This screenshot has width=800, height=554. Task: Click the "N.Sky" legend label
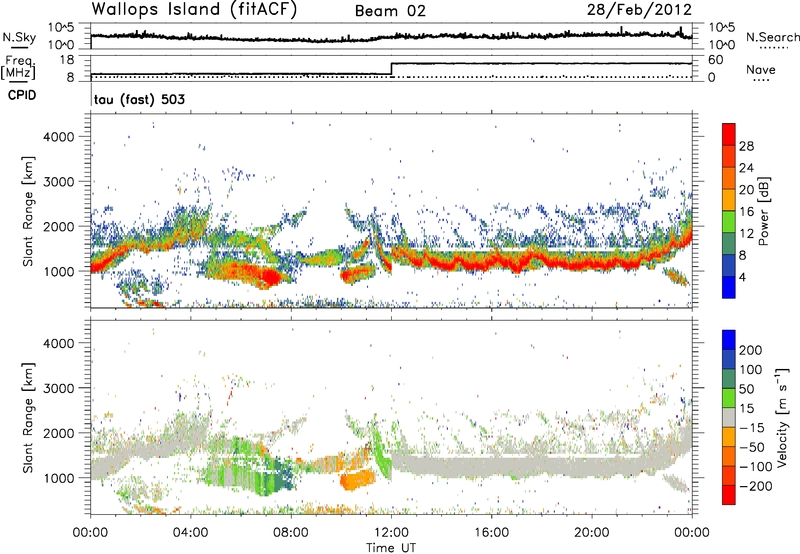click(19, 37)
